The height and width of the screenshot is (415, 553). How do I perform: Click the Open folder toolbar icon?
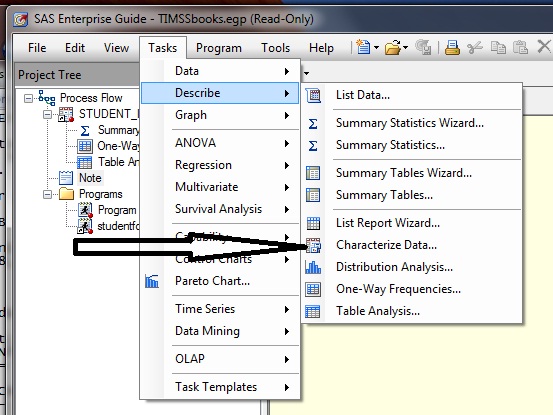coord(393,47)
